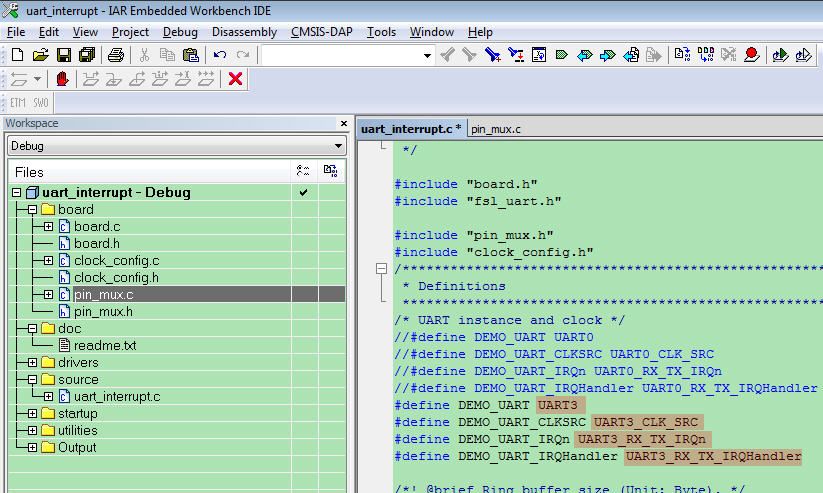The height and width of the screenshot is (493, 823).
Task: Click the Step Into debug icon
Action: [113, 79]
